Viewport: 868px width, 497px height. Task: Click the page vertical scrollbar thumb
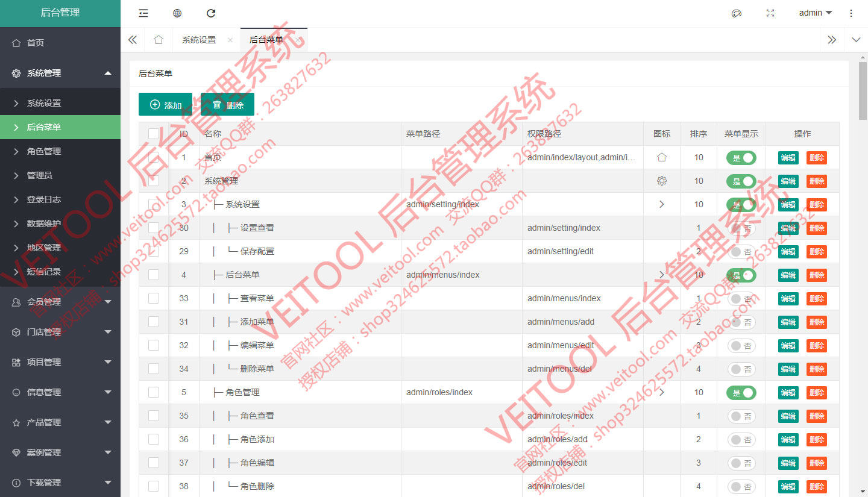pos(863,90)
